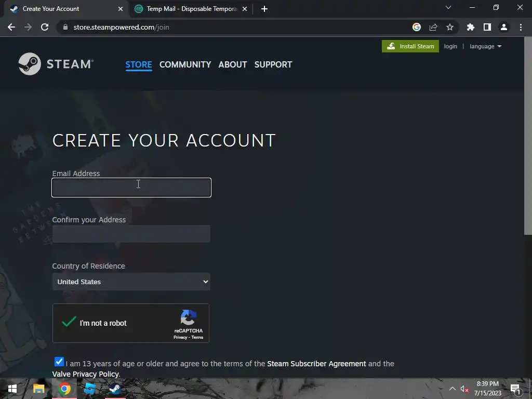Open the Chrome profile icon
The image size is (532, 399).
[x=504, y=27]
